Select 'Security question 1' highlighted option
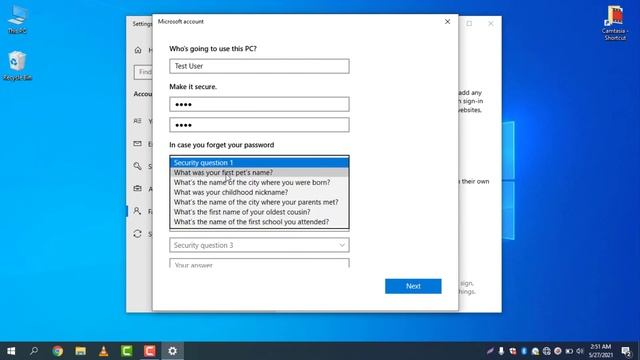 click(259, 163)
